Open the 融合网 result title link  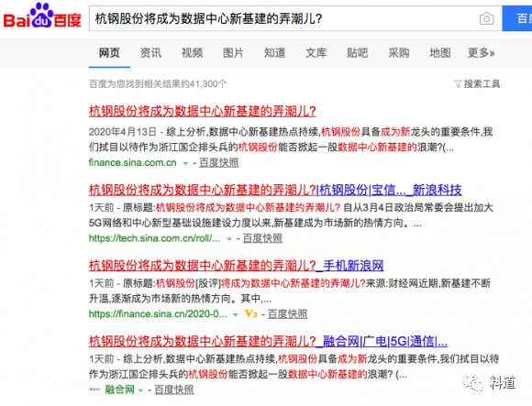268,341
